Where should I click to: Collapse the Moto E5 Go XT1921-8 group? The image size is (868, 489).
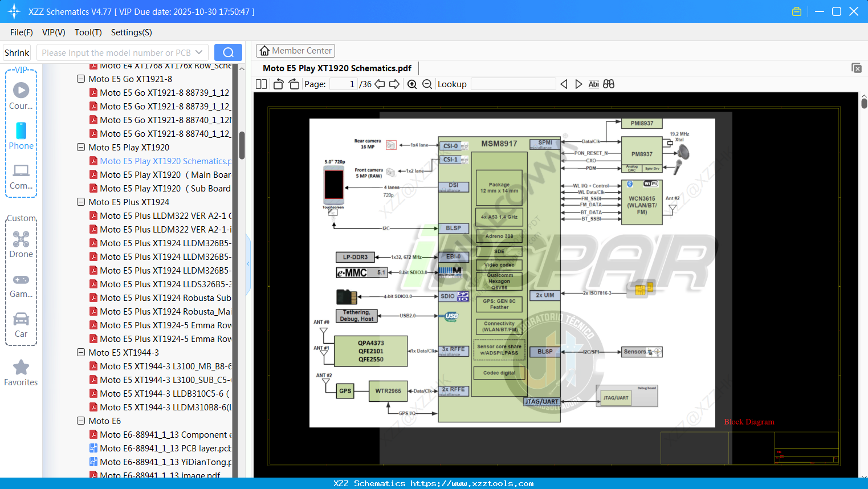click(81, 79)
